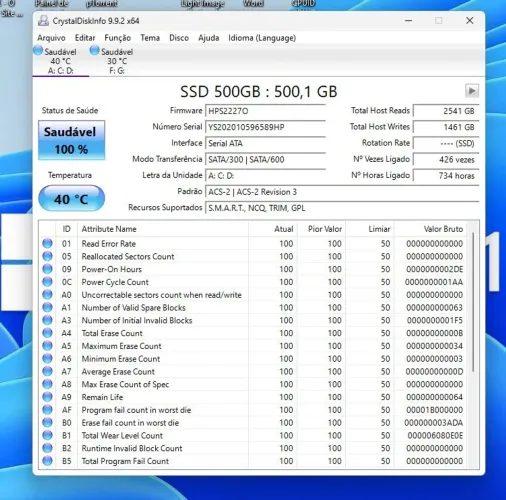Click status orb of Reallocated Sectors Count row
Viewport: 506px width, 500px height.
click(47, 256)
